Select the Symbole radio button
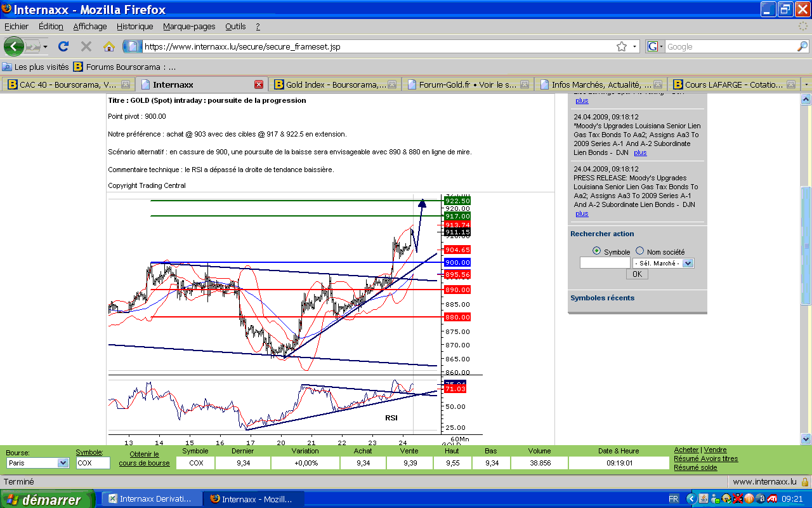 click(x=596, y=251)
